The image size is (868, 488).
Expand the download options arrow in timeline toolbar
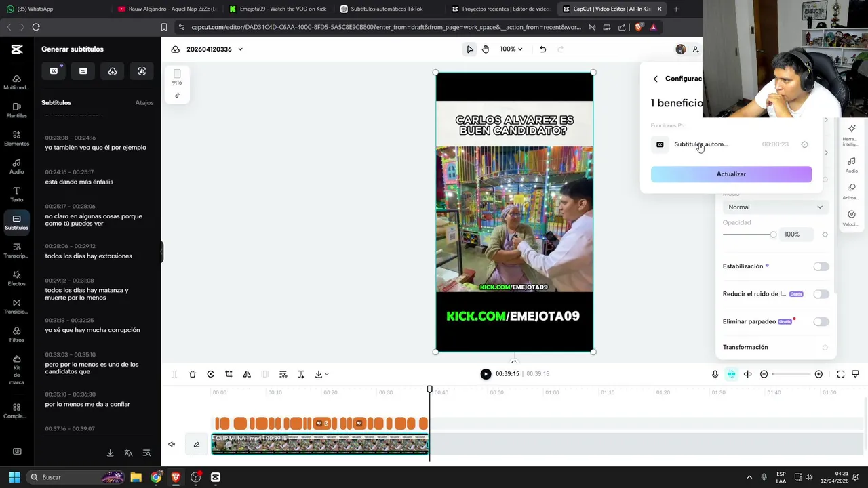pos(327,374)
